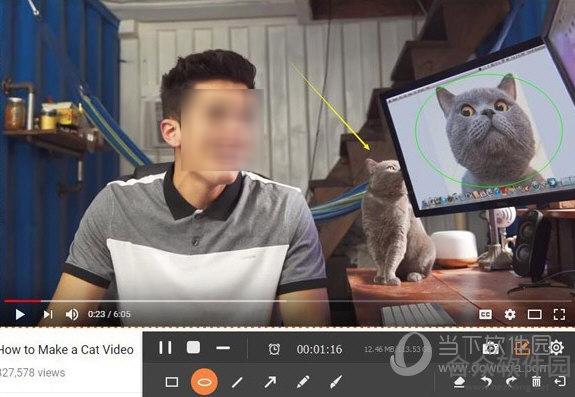This screenshot has width=575, height=397.
Task: Select the orange ellipse drawing tool
Action: click(204, 382)
